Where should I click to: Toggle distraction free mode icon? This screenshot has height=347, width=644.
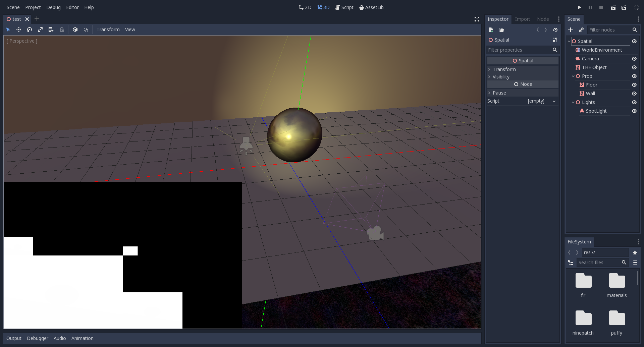pyautogui.click(x=477, y=19)
